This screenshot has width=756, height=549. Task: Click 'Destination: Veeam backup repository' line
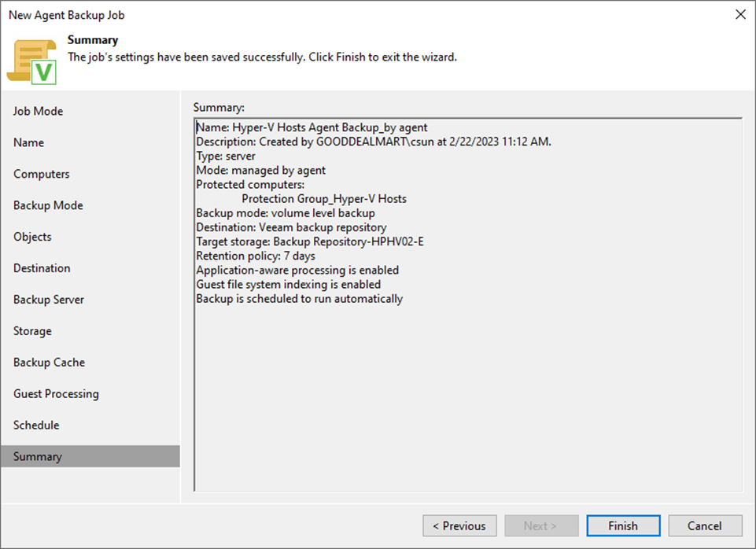pyautogui.click(x=291, y=227)
